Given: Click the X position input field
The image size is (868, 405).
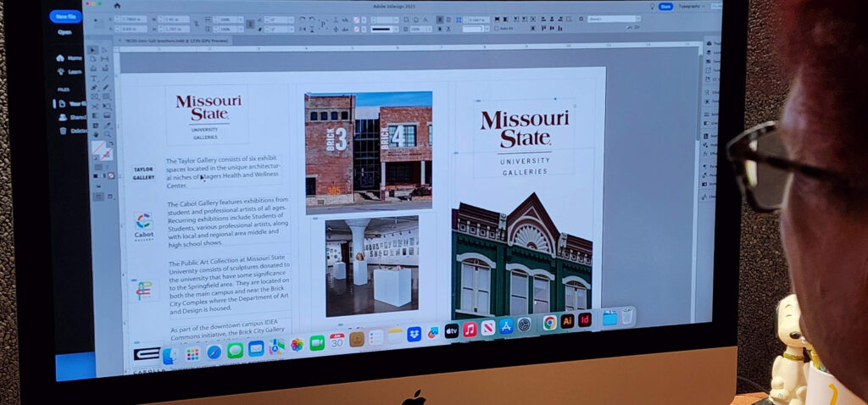Looking at the screenshot, I should pos(131,19).
